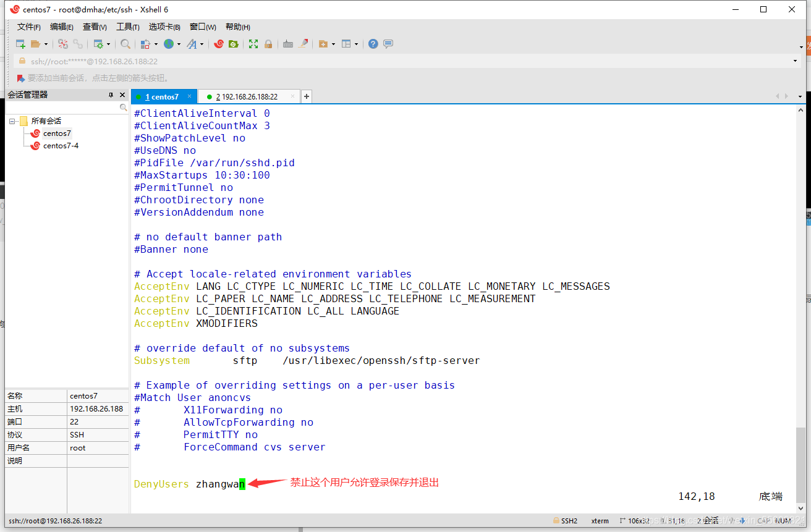
Task: Select the 所有会话 folder
Action: point(46,121)
